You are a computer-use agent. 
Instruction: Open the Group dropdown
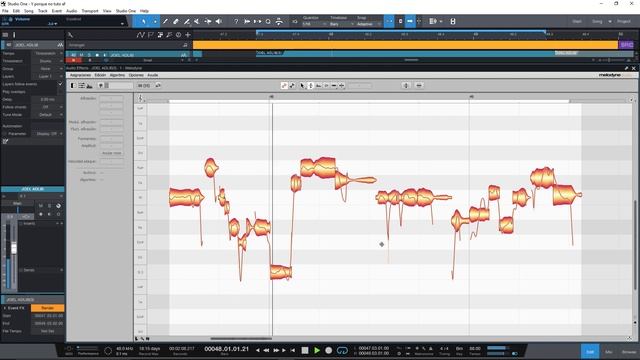(x=48, y=69)
